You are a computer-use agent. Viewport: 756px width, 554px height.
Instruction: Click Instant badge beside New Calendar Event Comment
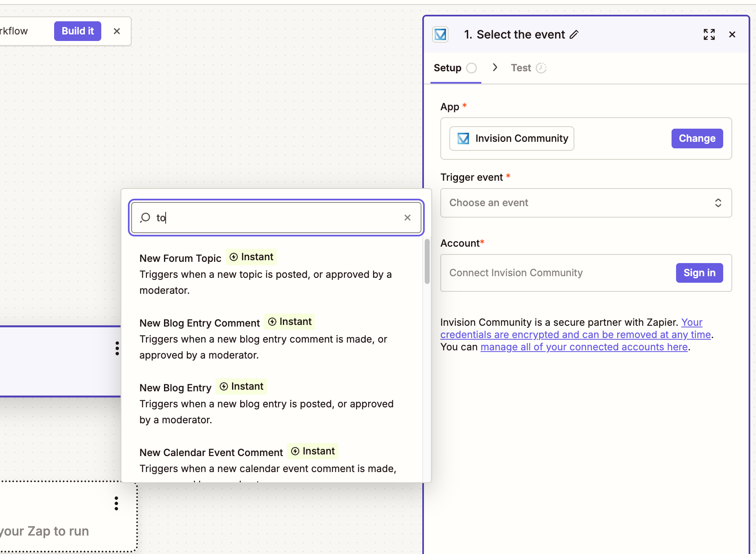coord(313,451)
